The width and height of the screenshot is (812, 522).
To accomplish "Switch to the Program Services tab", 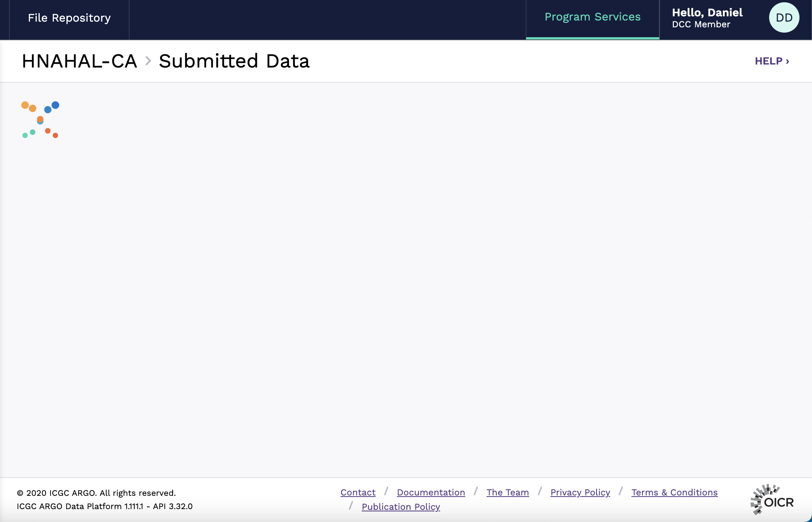I will [x=592, y=17].
